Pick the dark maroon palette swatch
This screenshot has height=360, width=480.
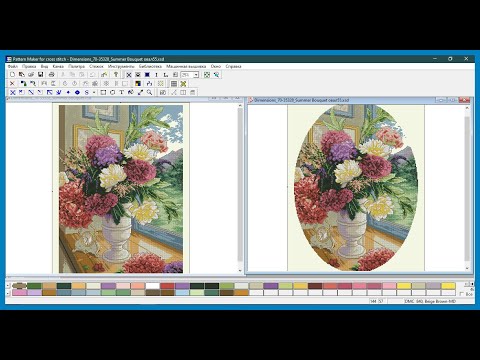tap(315, 286)
